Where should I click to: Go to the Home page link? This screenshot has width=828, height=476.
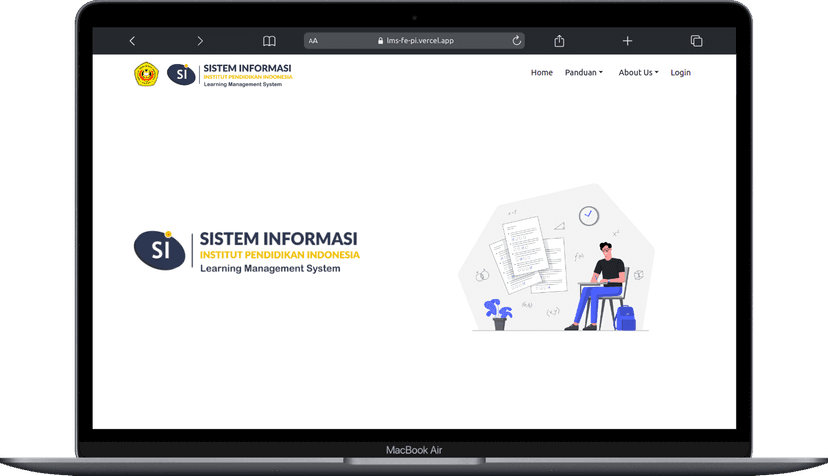pyautogui.click(x=542, y=72)
